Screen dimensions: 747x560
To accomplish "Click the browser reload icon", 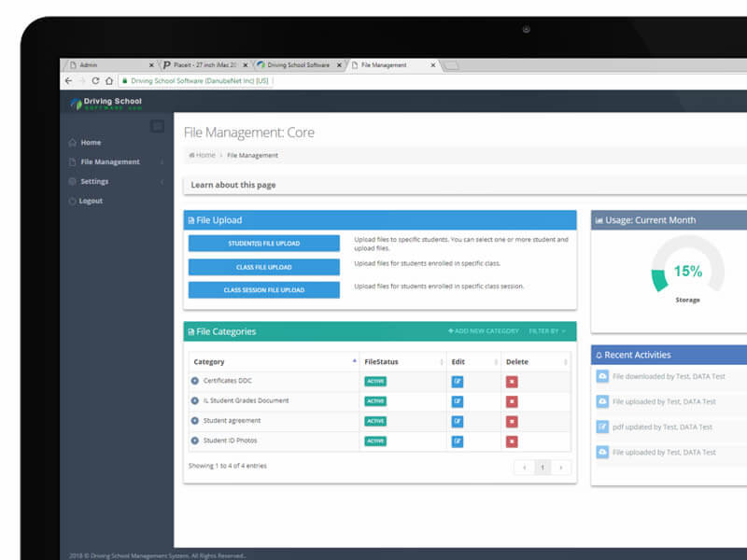I will click(95, 81).
